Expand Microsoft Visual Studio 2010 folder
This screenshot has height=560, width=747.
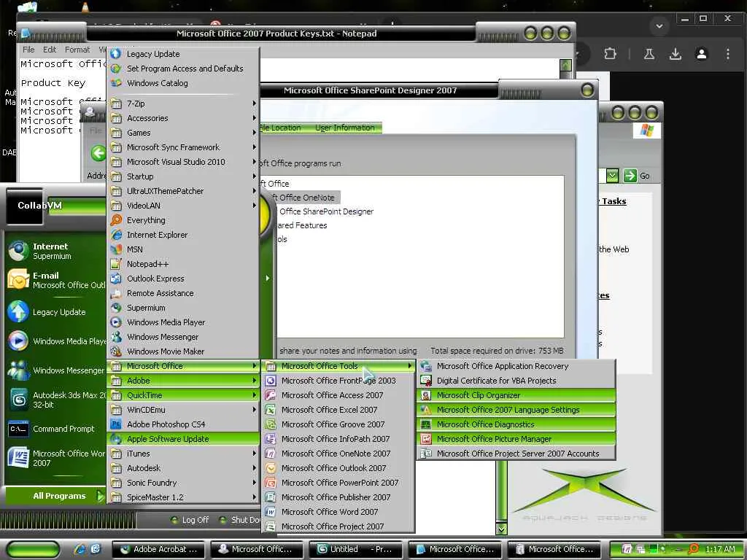183,162
